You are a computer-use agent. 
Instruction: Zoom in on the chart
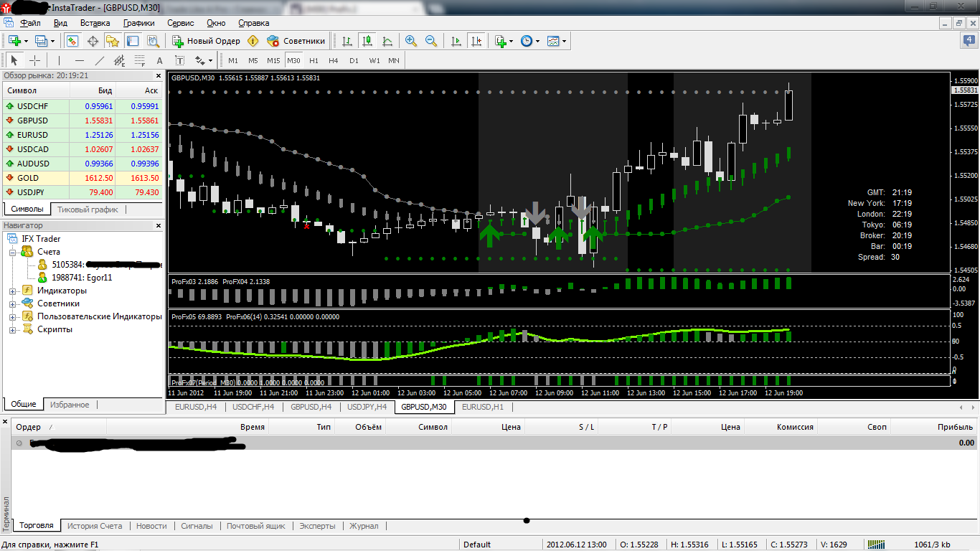(411, 41)
